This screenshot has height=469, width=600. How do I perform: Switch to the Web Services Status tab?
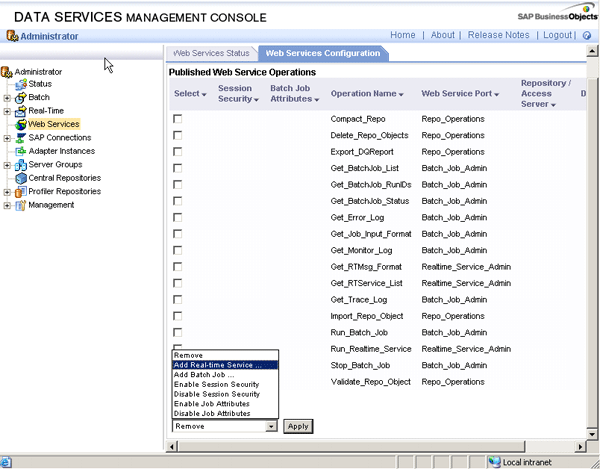[x=210, y=53]
